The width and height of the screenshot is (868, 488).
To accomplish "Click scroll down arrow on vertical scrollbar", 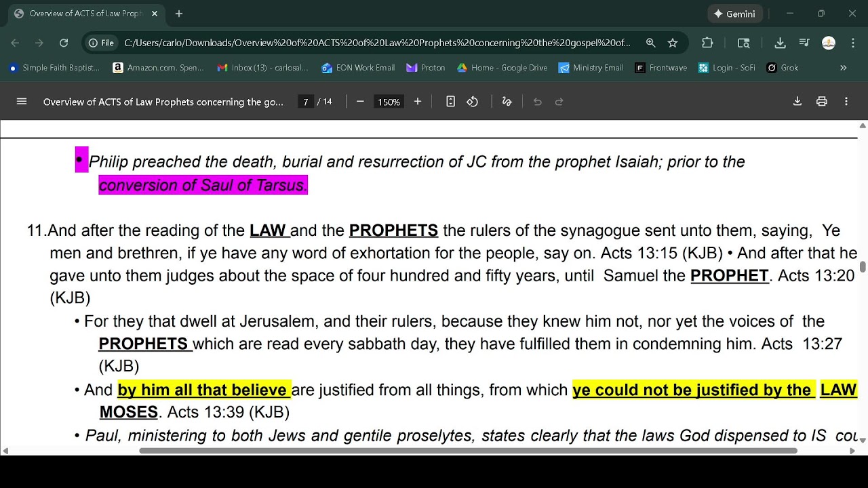I will [x=863, y=441].
